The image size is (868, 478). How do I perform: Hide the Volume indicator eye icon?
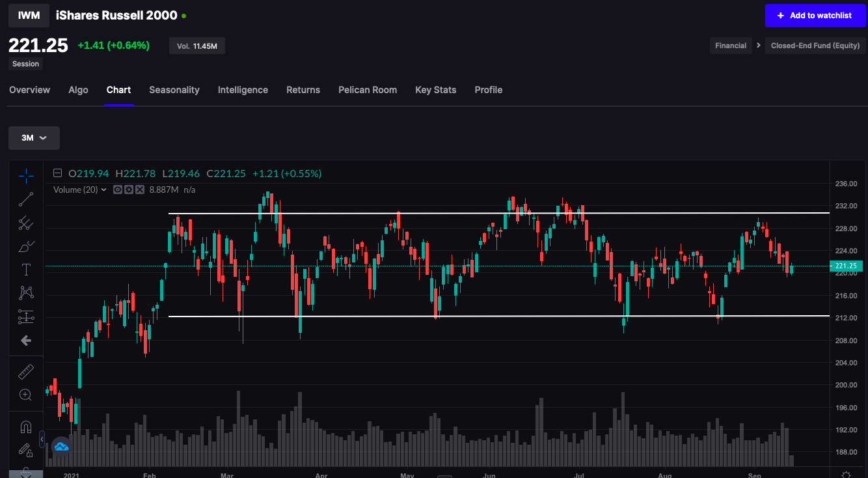[118, 190]
